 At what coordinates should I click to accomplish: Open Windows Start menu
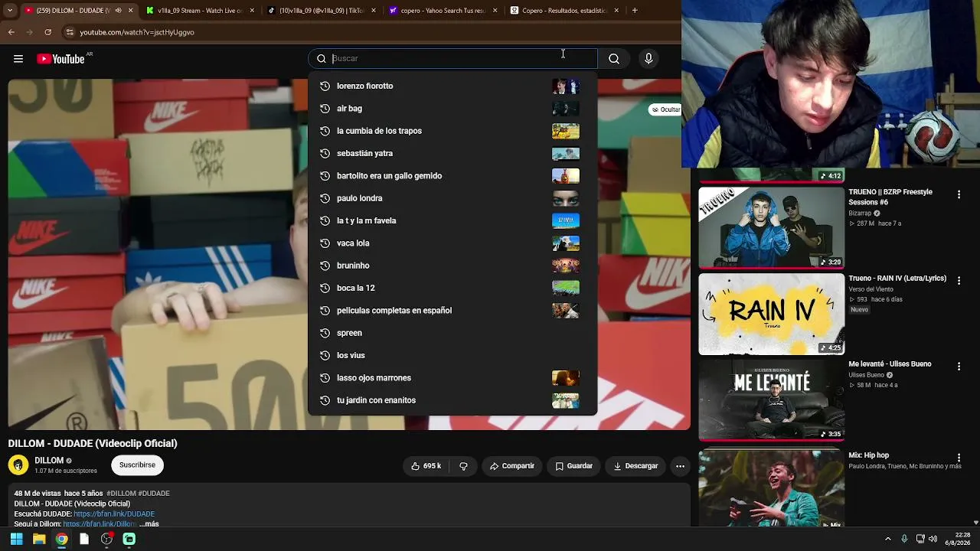[x=16, y=539]
